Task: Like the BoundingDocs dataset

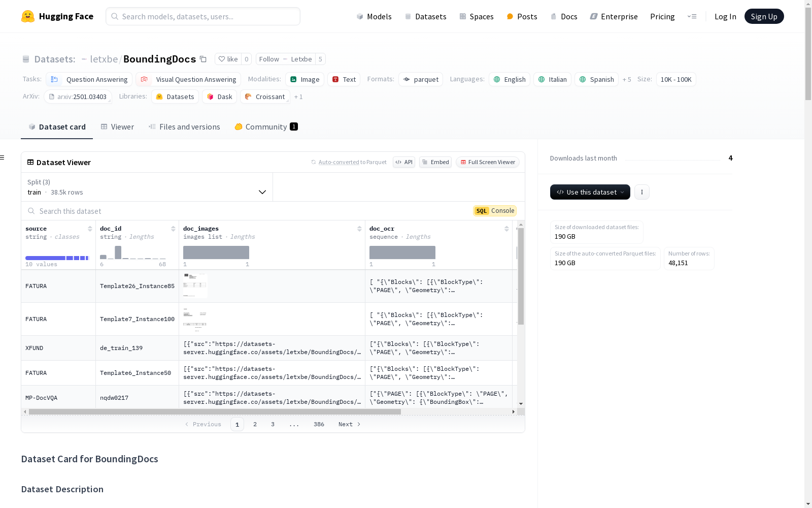Action: (x=228, y=59)
